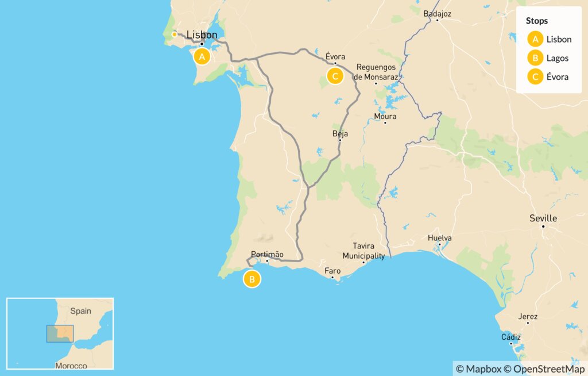Viewport: 588px width, 376px height.
Task: Click the Lisbon label in Stops legend
Action: coord(559,39)
